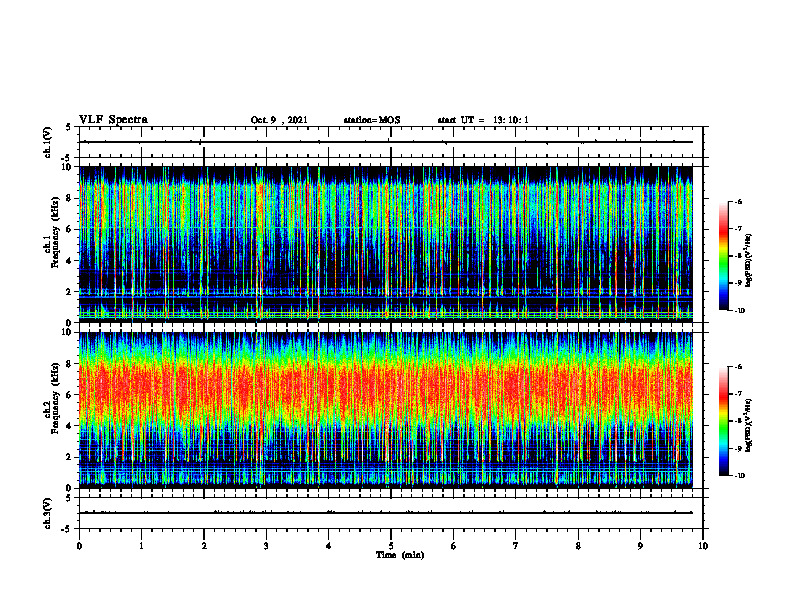Click the time axis tick label "3"
The image size is (792, 612).
pyautogui.click(x=266, y=546)
